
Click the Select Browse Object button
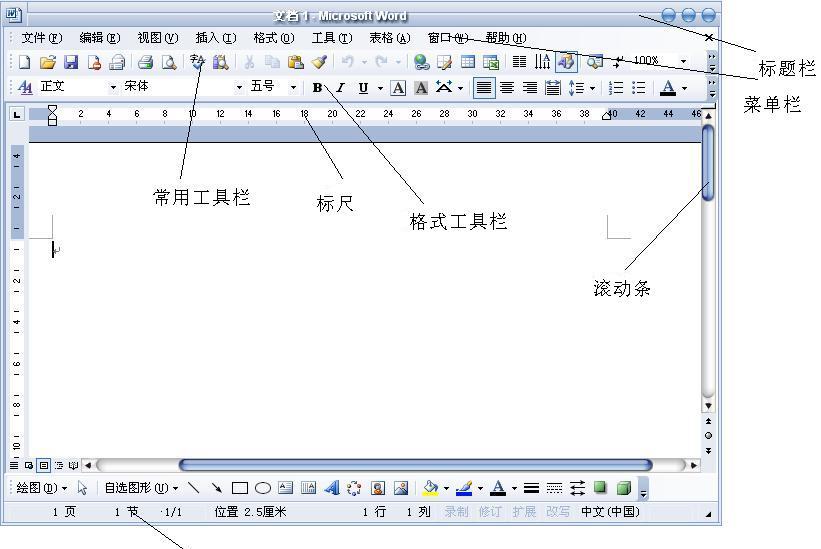click(x=708, y=435)
